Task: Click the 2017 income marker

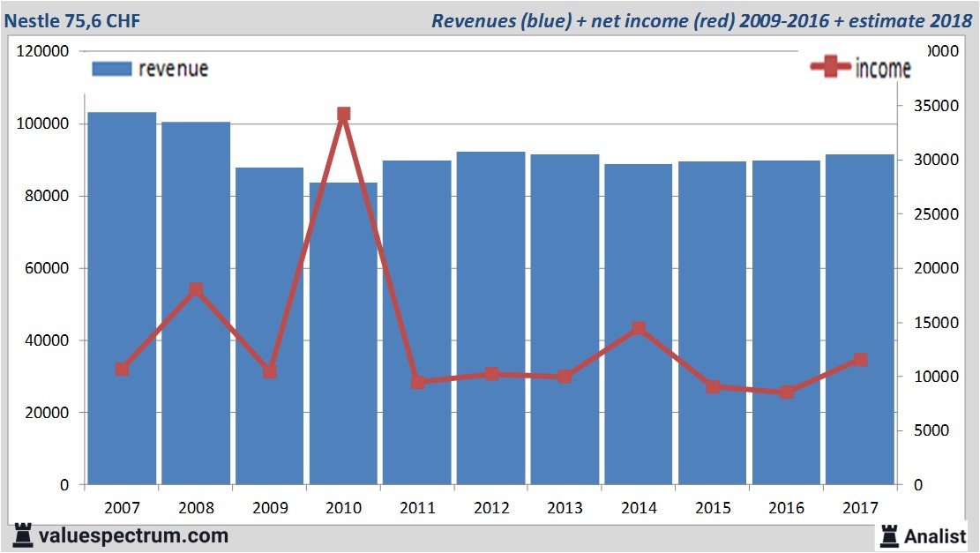Action: coord(860,359)
